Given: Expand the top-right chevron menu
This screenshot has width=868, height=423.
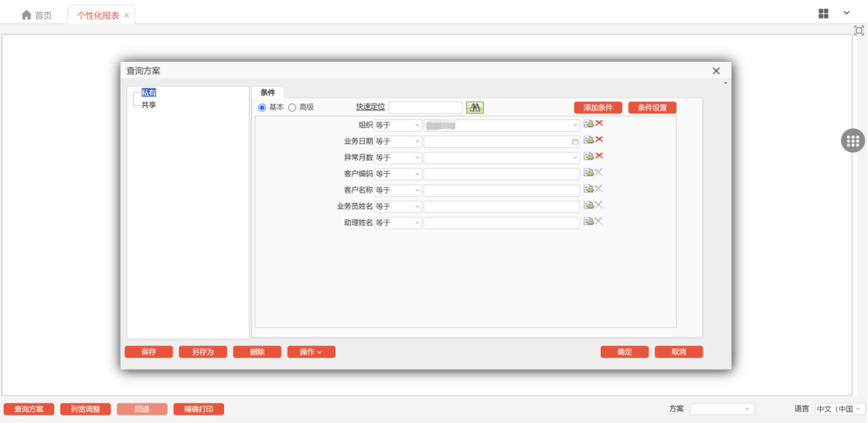Looking at the screenshot, I should pyautogui.click(x=846, y=13).
